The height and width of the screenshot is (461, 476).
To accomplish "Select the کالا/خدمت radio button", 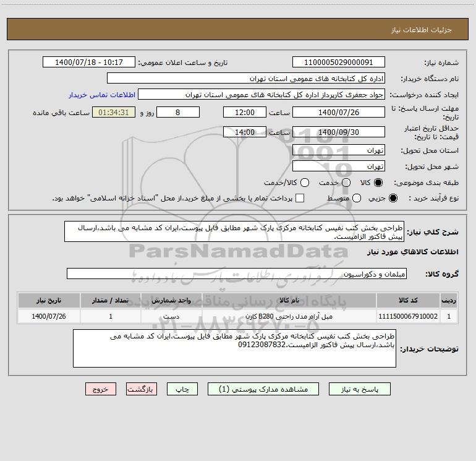I will 305,183.
